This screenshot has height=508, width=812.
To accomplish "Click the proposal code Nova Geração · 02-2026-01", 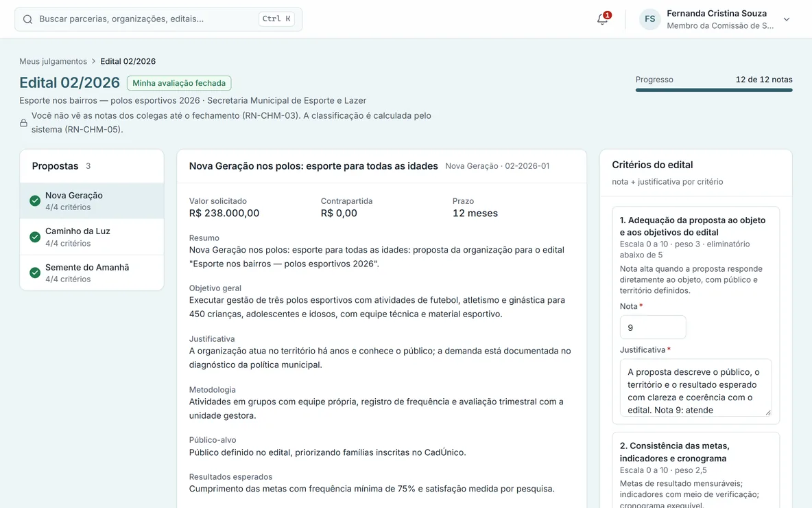I will [x=498, y=166].
